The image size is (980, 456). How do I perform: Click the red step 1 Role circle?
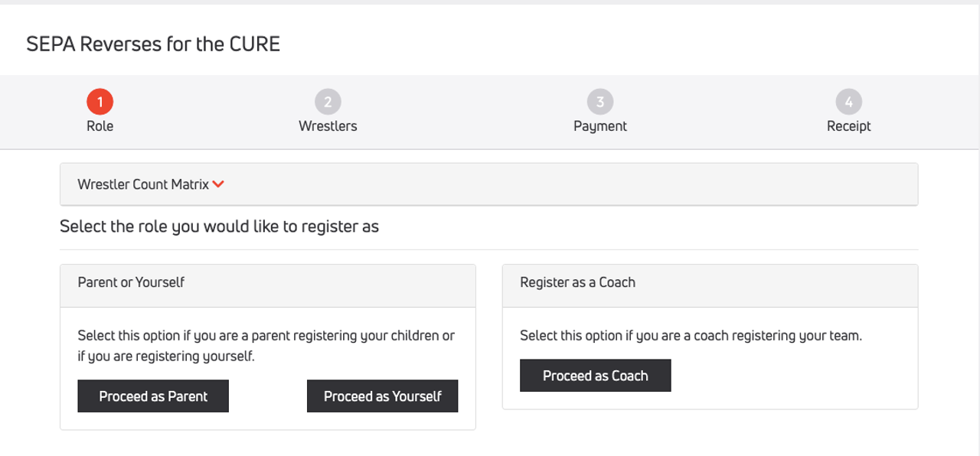pos(100,101)
